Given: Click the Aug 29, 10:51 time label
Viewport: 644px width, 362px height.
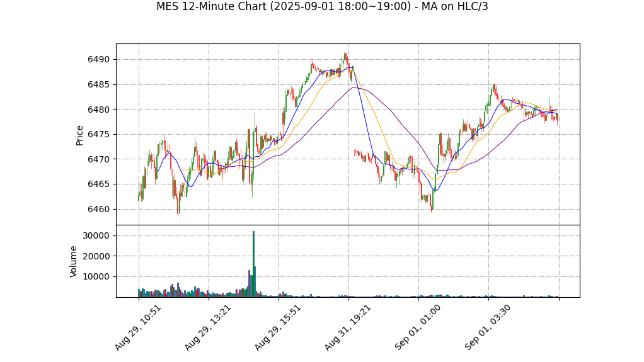Looking at the screenshot, I should click(x=137, y=327).
